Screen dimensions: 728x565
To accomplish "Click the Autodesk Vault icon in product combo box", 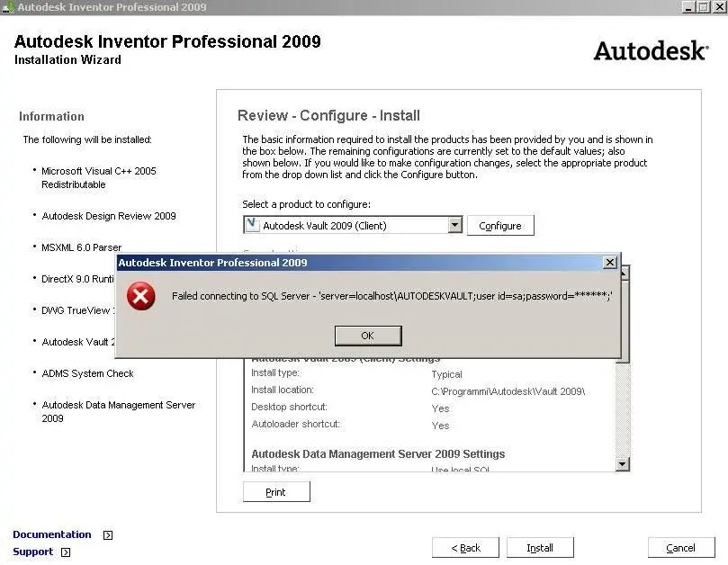I will tap(252, 225).
